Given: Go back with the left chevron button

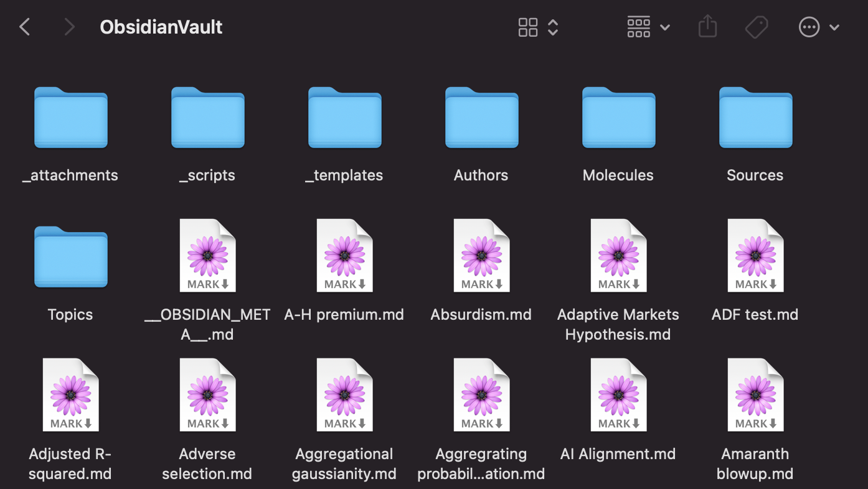Looking at the screenshot, I should 25,27.
